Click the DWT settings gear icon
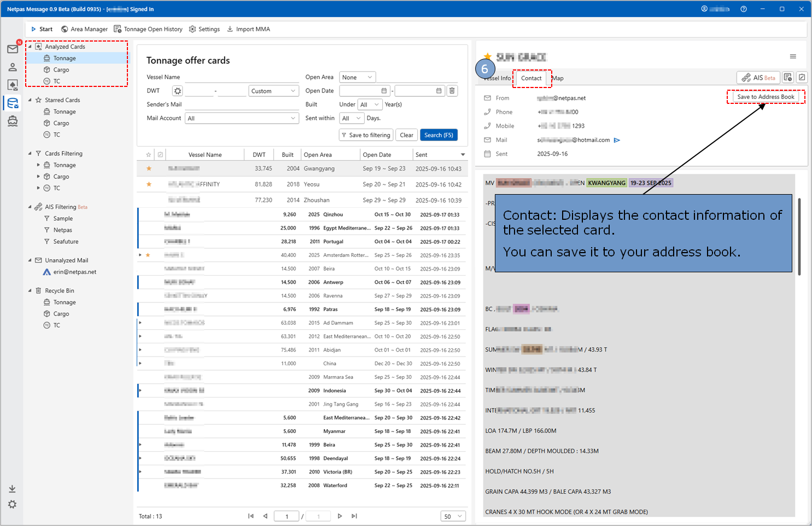This screenshot has width=812, height=526. [177, 91]
